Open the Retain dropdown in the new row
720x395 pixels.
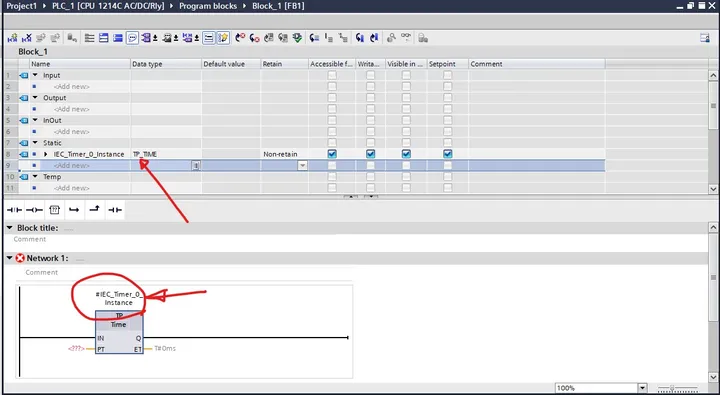point(302,165)
